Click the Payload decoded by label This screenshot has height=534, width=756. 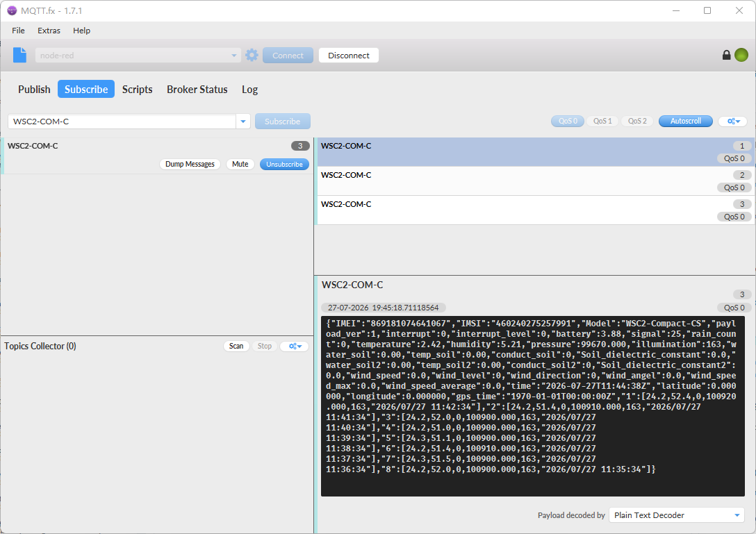tap(571, 515)
